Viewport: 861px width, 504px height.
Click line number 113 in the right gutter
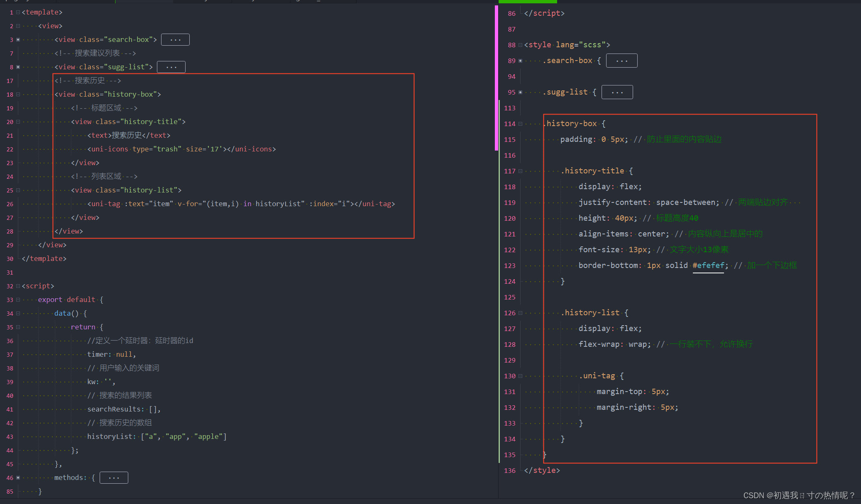tap(510, 108)
